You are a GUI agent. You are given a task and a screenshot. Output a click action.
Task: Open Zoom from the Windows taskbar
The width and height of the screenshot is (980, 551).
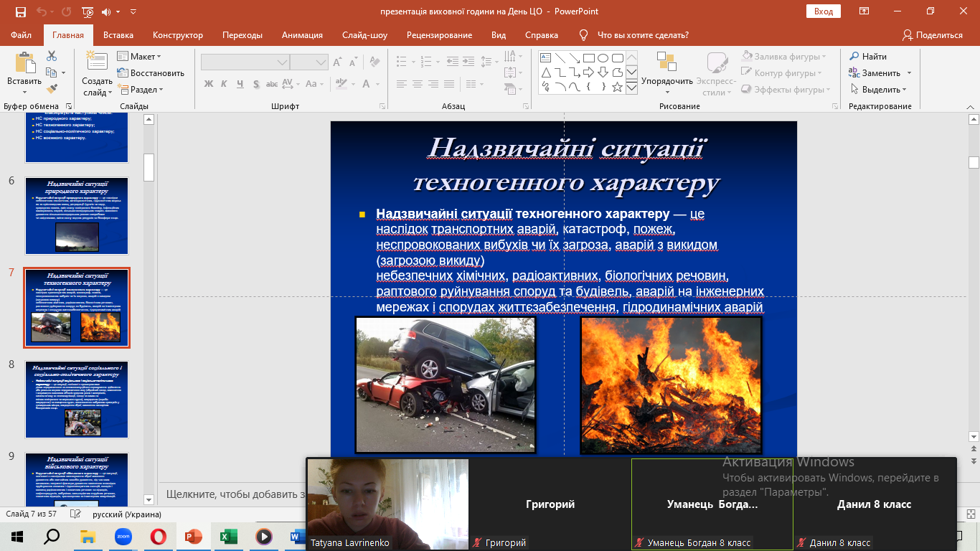click(122, 536)
